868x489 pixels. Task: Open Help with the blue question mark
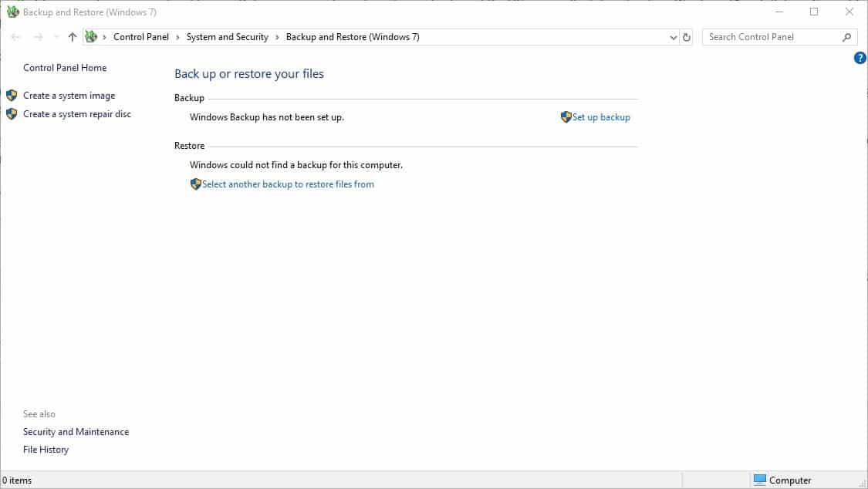click(x=860, y=58)
